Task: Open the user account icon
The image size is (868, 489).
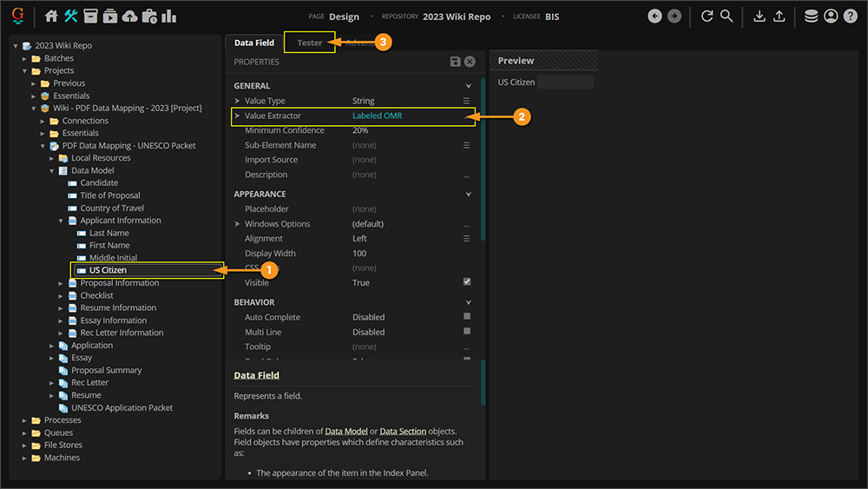Action: [x=831, y=16]
